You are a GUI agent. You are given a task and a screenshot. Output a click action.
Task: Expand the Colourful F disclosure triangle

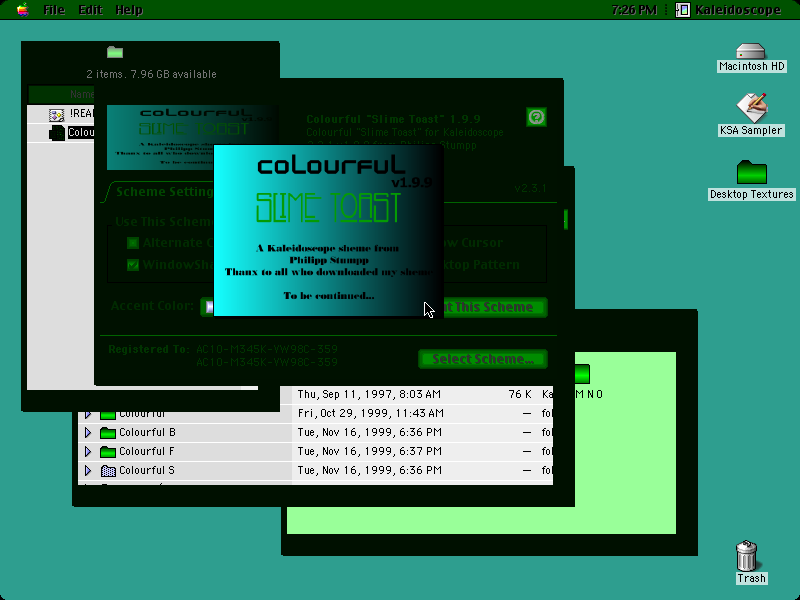click(x=88, y=452)
